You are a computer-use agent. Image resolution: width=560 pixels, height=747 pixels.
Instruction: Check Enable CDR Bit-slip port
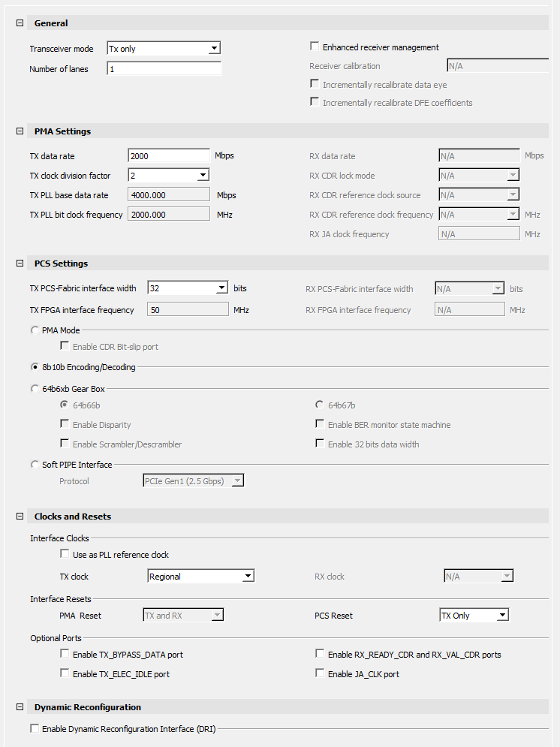(x=65, y=346)
